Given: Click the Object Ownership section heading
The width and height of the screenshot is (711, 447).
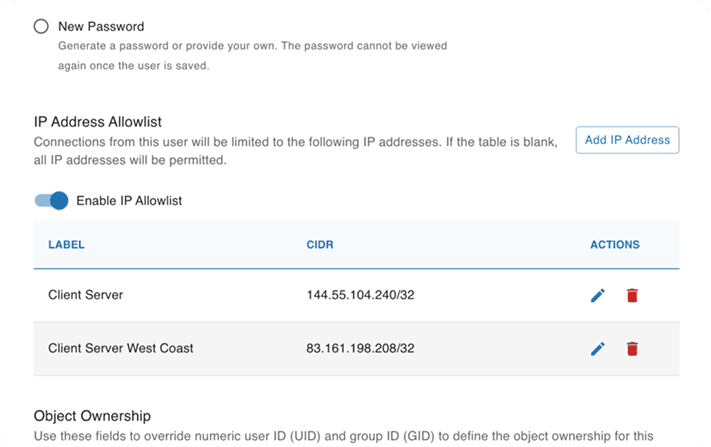Looking at the screenshot, I should [x=92, y=416].
